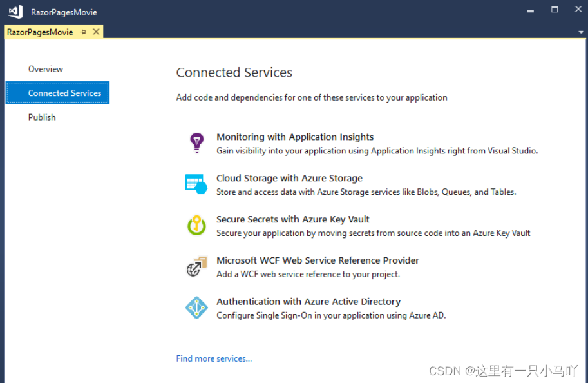Click the WCF Web Service Reference icon
The width and height of the screenshot is (588, 383).
point(196,266)
